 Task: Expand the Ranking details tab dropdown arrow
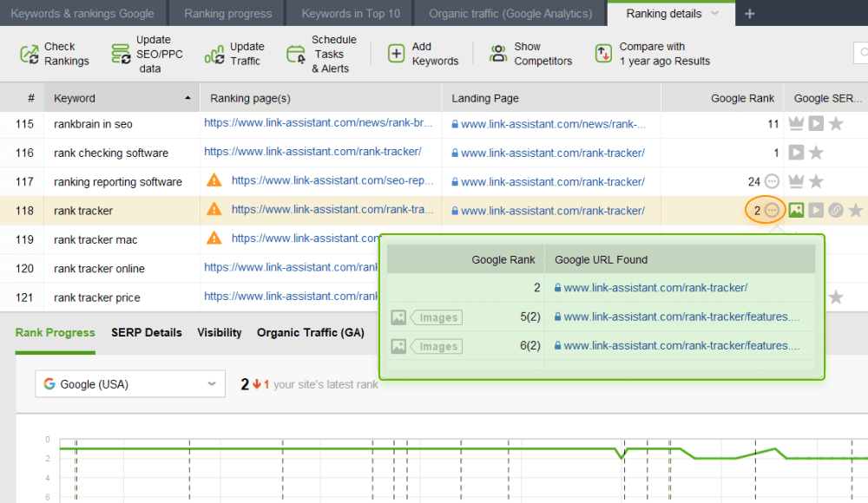pyautogui.click(x=714, y=13)
